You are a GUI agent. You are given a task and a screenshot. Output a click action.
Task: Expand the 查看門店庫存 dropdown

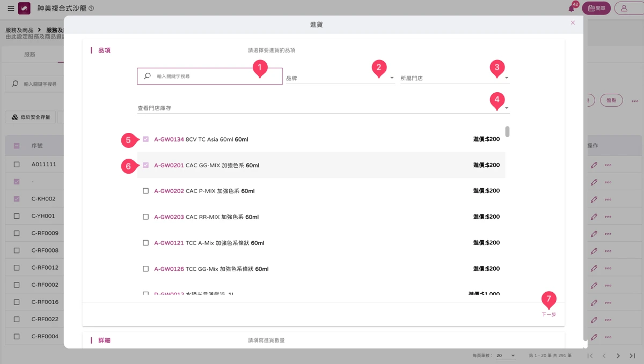(x=323, y=108)
